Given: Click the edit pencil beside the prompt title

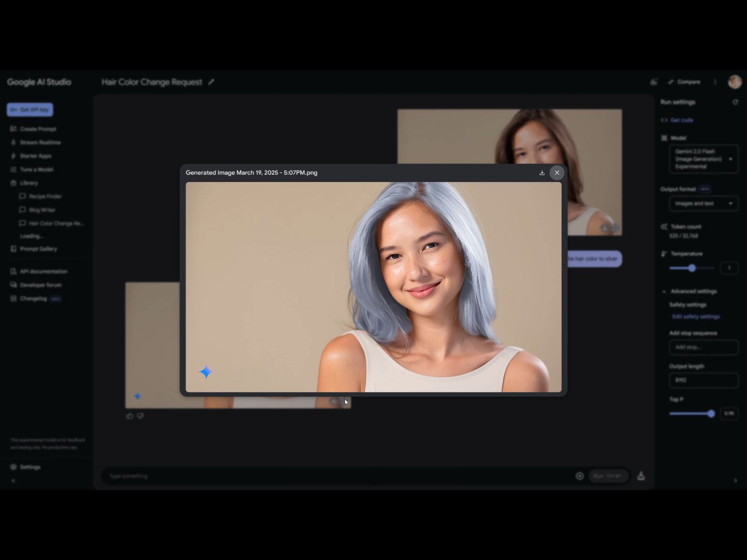Looking at the screenshot, I should coord(211,82).
